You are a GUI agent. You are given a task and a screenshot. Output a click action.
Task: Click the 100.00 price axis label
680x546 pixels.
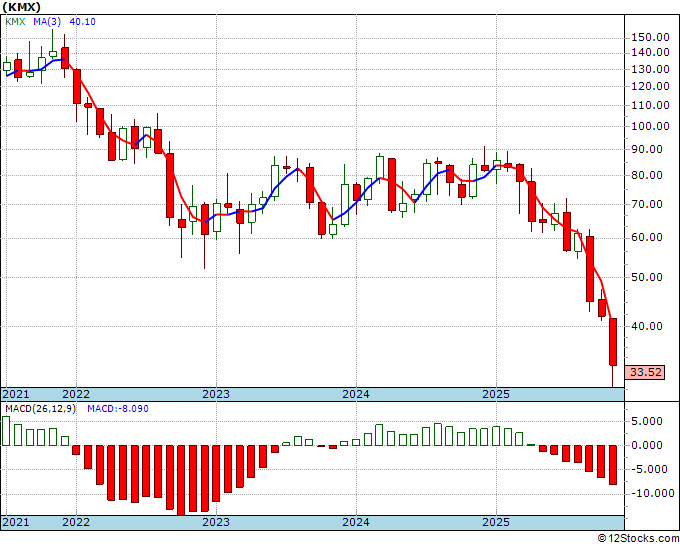coord(650,126)
